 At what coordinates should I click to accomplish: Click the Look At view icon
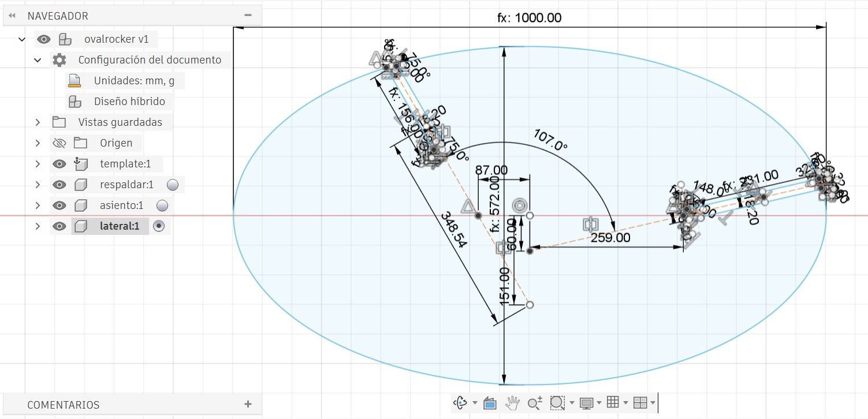pyautogui.click(x=490, y=403)
